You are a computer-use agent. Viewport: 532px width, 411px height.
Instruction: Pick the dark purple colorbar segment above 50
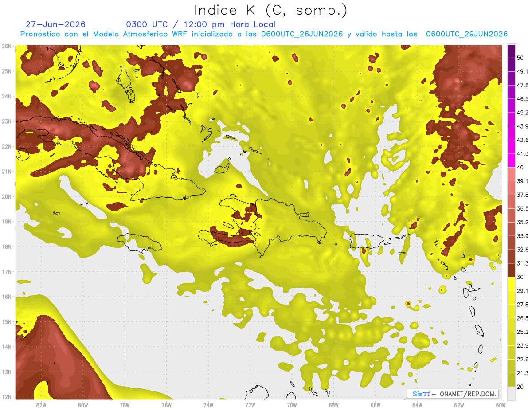[511, 51]
